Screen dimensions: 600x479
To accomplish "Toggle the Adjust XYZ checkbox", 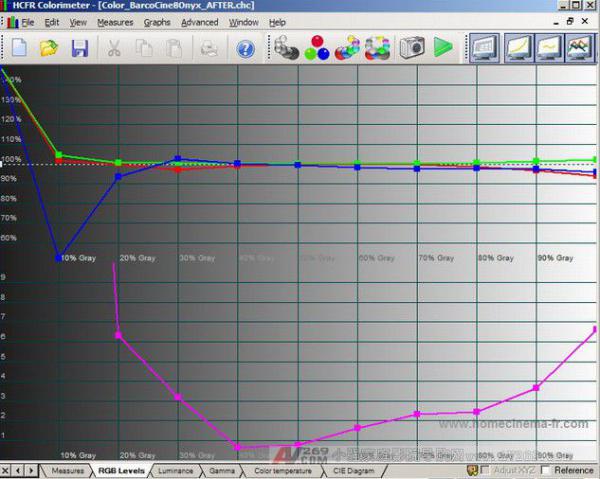I will [486, 470].
